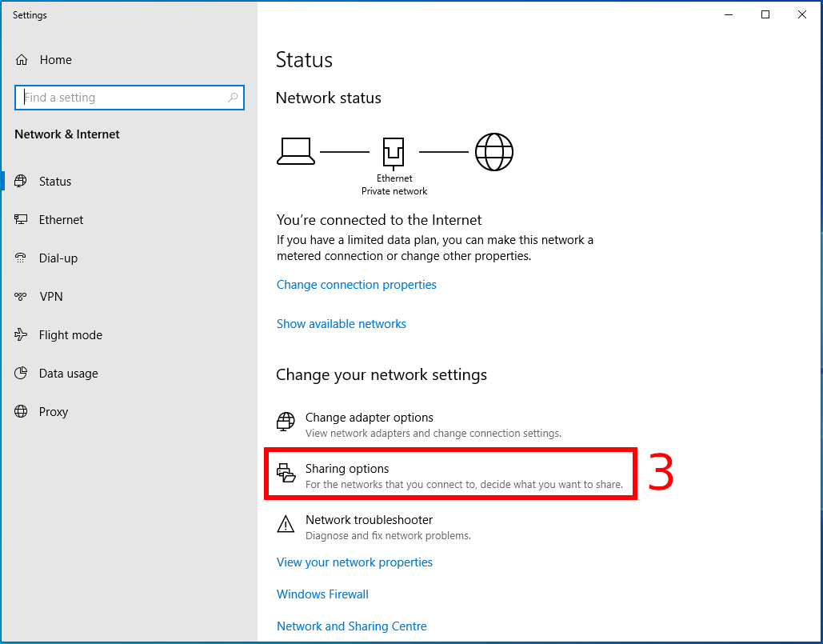Click the Dial-up icon in sidebar

point(22,258)
